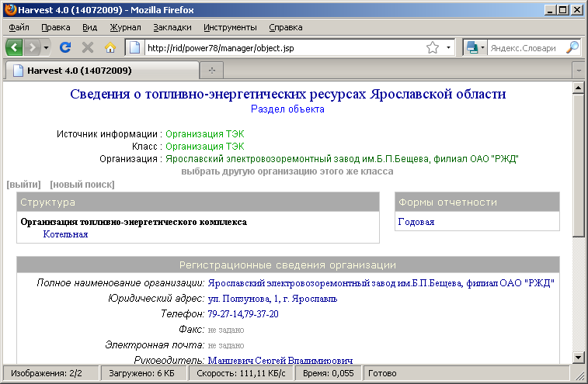Open the Годовая reporting form link
Screen dimensions: 588x384
[x=416, y=222]
